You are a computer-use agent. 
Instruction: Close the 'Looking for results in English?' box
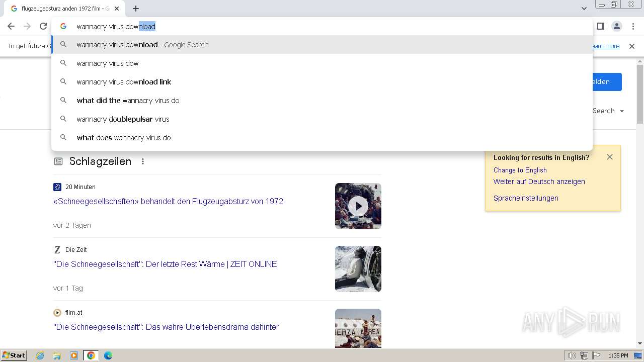[x=610, y=157]
